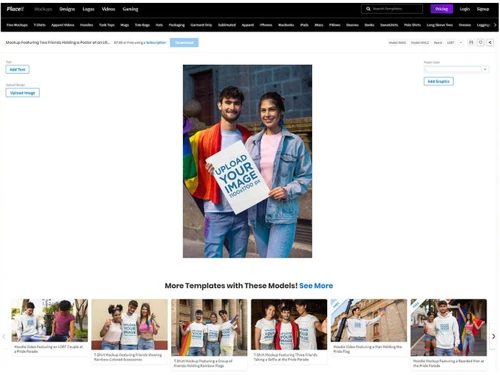The height and width of the screenshot is (375, 500).
Task: Select the Mugs category
Action: (x=124, y=25)
